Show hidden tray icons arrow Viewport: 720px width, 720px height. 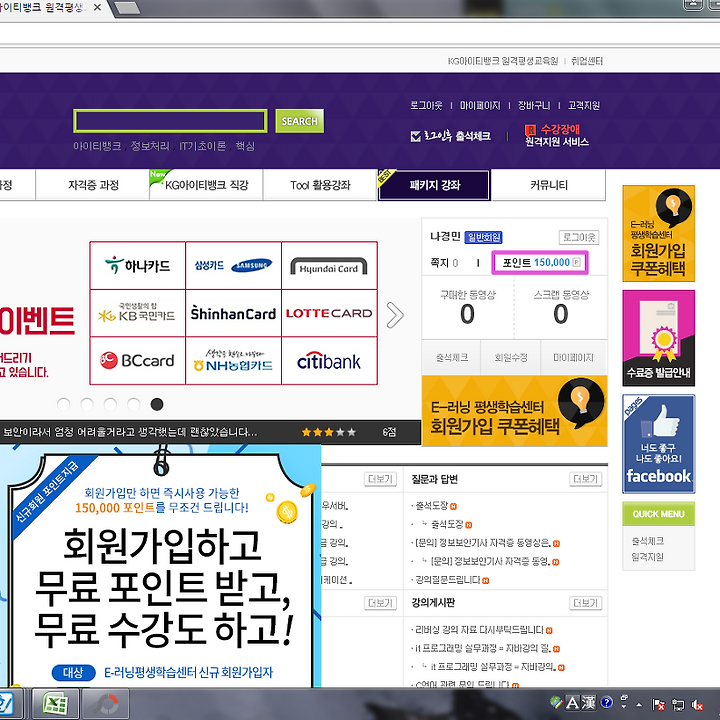pyautogui.click(x=639, y=704)
